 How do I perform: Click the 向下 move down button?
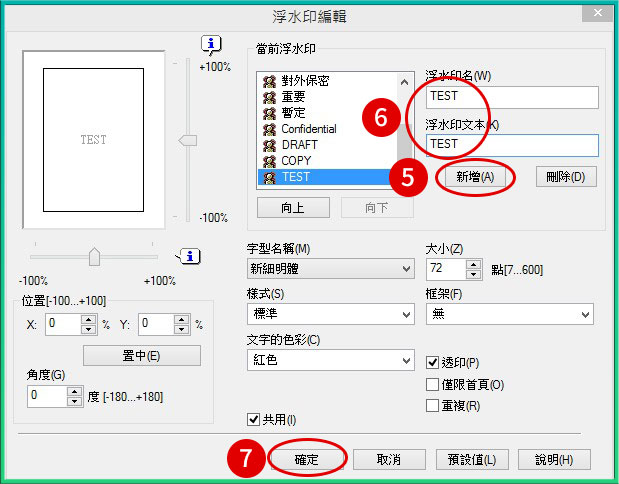377,208
